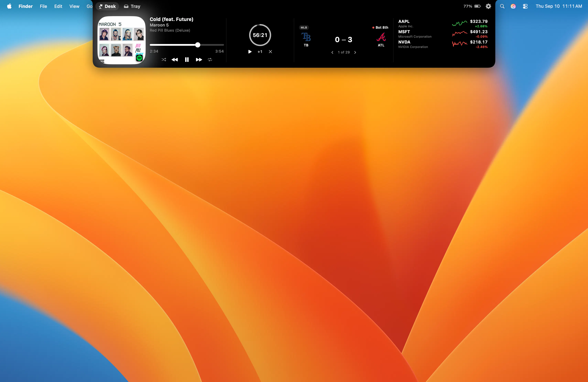Skip to the next track

point(199,59)
